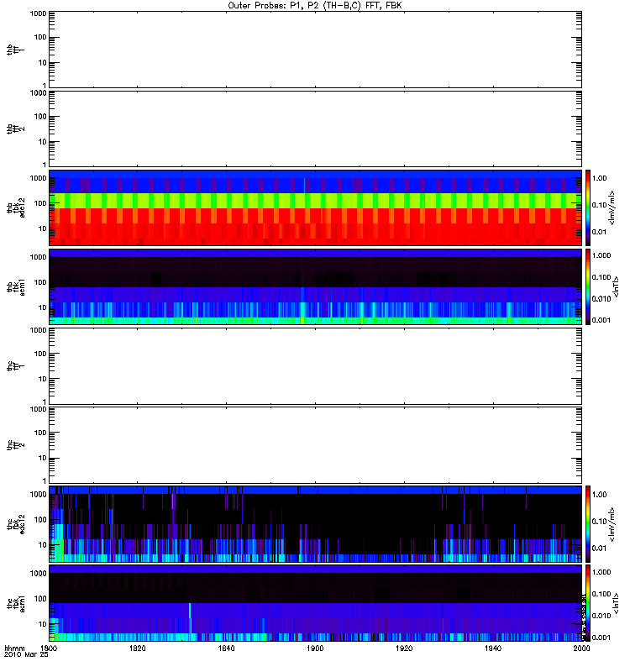Click the red band in thb edc12 spectrogram

tap(315, 226)
